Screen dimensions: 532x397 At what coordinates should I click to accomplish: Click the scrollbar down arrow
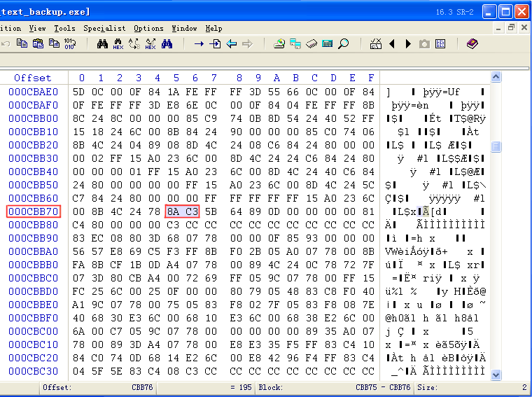496,375
